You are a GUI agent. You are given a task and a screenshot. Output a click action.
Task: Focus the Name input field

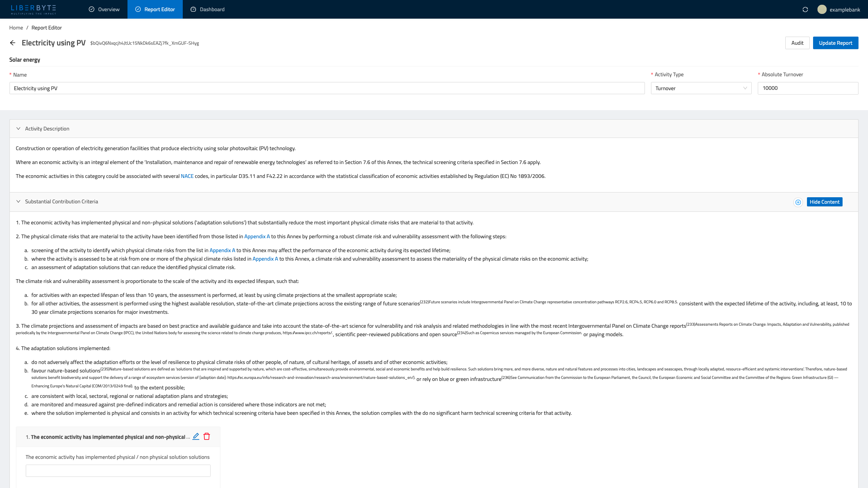click(327, 88)
